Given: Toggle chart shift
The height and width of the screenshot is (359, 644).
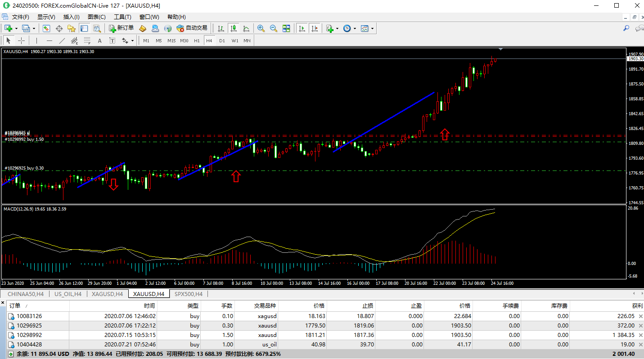Looking at the screenshot, I should coord(315,28).
